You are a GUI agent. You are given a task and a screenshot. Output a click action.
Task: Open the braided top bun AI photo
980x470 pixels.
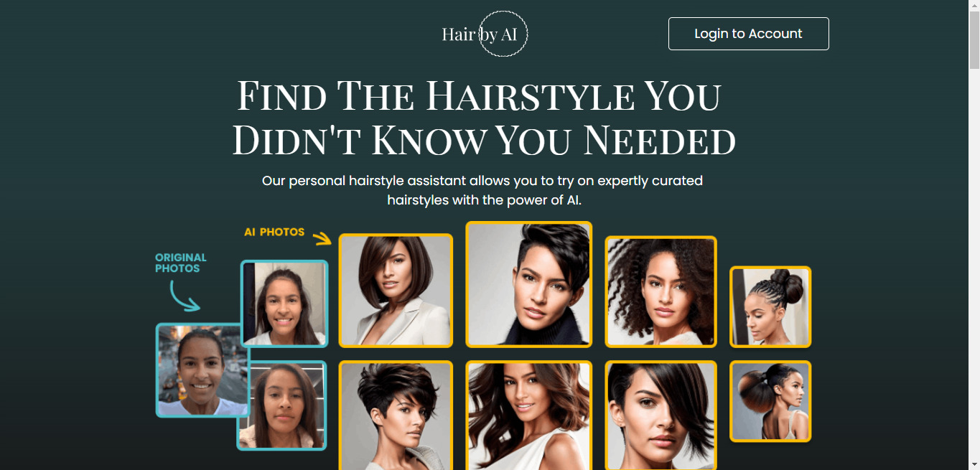[770, 307]
